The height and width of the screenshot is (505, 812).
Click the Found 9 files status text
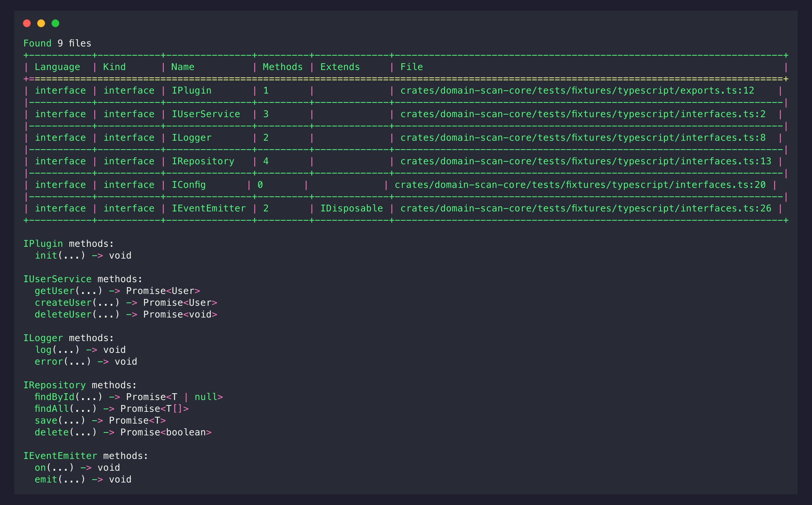57,43
